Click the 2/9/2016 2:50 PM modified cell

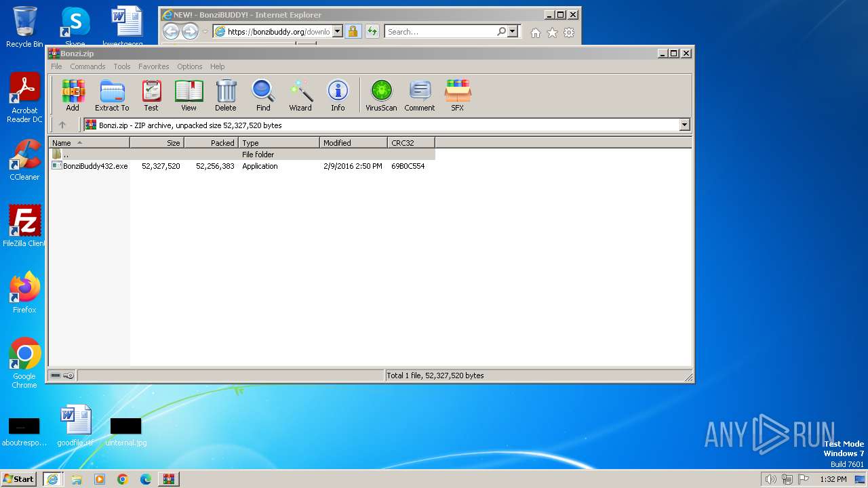coord(353,166)
